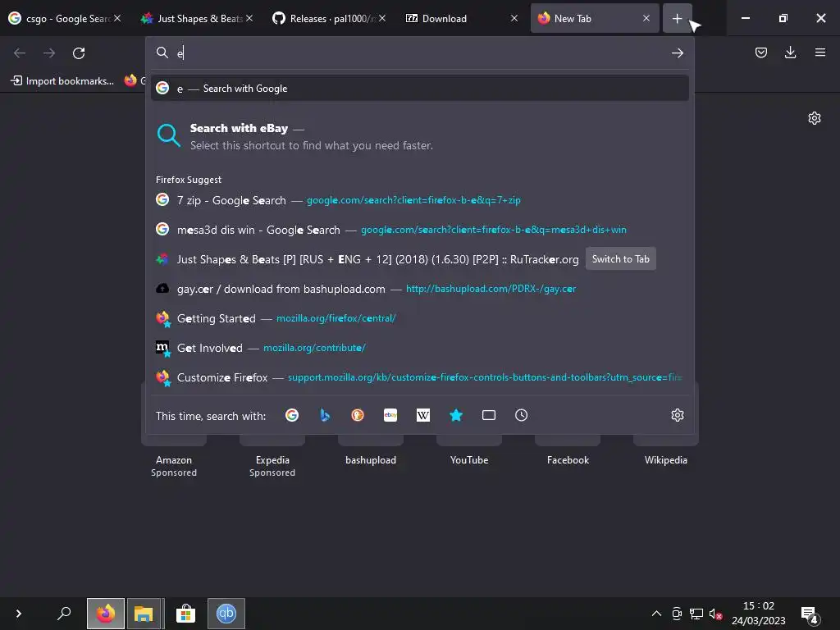Open File Explorer from taskbar
840x630 pixels.
click(x=144, y=614)
